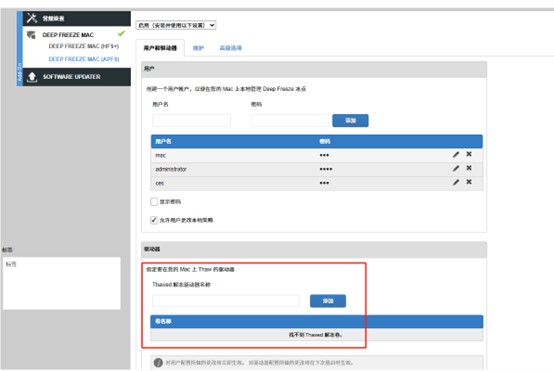Click the Deep Freeze Mac bear icon
Viewport: 554px width, 371px height.
31,35
